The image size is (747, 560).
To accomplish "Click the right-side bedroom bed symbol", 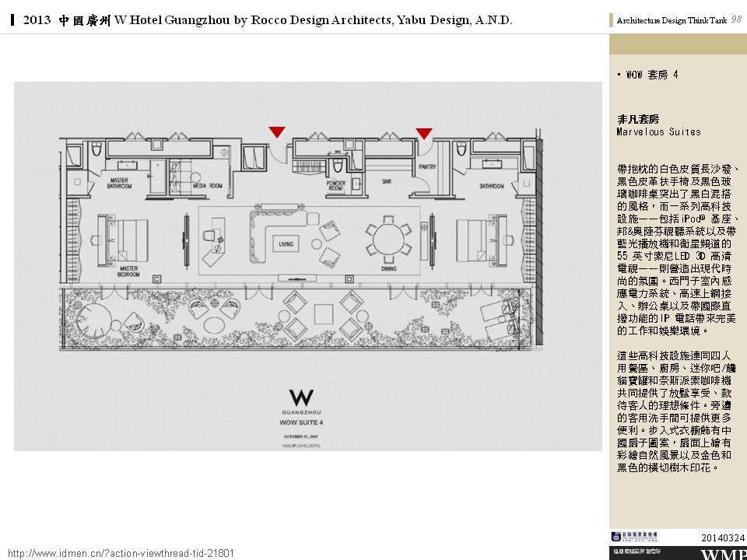I will tap(478, 234).
